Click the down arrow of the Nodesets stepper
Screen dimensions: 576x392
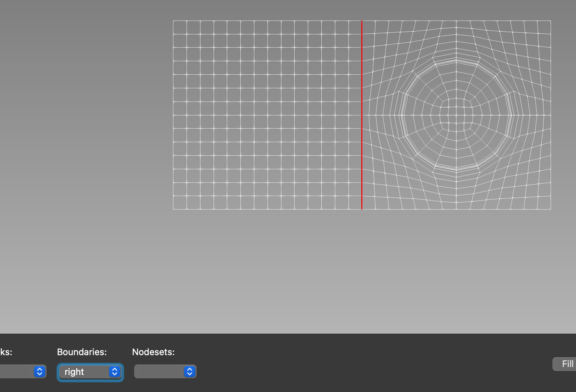(189, 373)
